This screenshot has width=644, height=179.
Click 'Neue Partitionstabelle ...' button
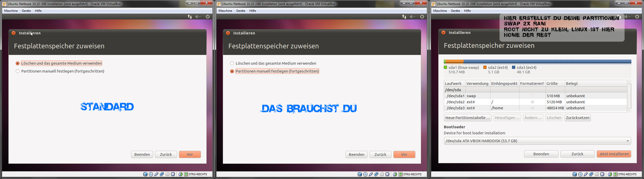[x=468, y=118]
